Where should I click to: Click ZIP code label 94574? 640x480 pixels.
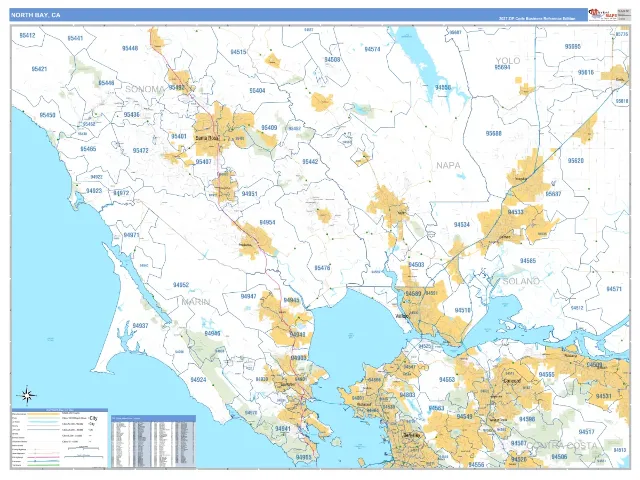pyautogui.click(x=372, y=49)
